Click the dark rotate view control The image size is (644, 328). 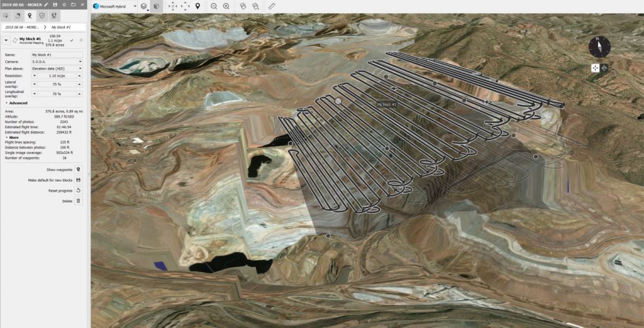[604, 68]
